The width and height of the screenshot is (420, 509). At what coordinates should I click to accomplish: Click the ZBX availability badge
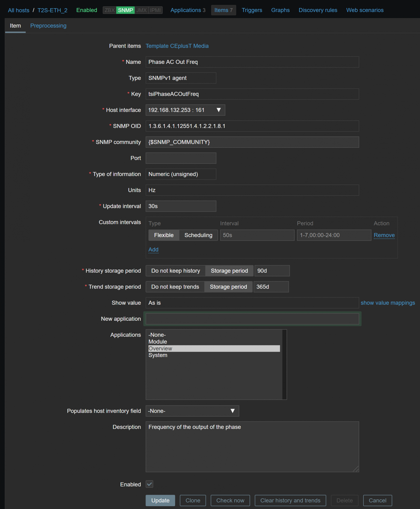[x=109, y=10]
